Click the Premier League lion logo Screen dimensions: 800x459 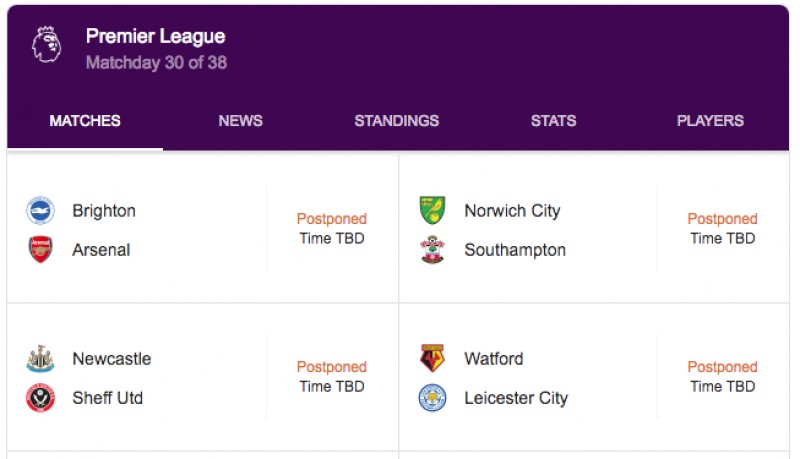(x=46, y=45)
